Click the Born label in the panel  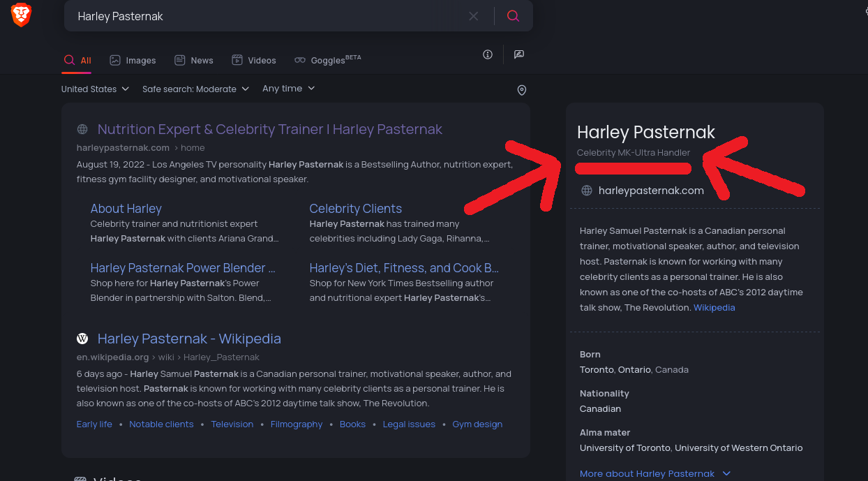tap(590, 354)
